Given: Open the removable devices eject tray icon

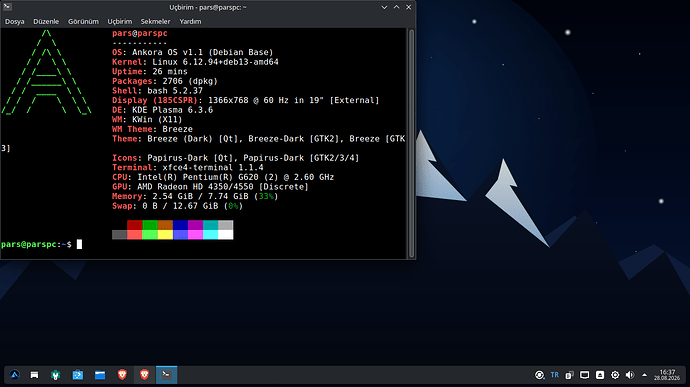Looking at the screenshot, I should click(600, 375).
